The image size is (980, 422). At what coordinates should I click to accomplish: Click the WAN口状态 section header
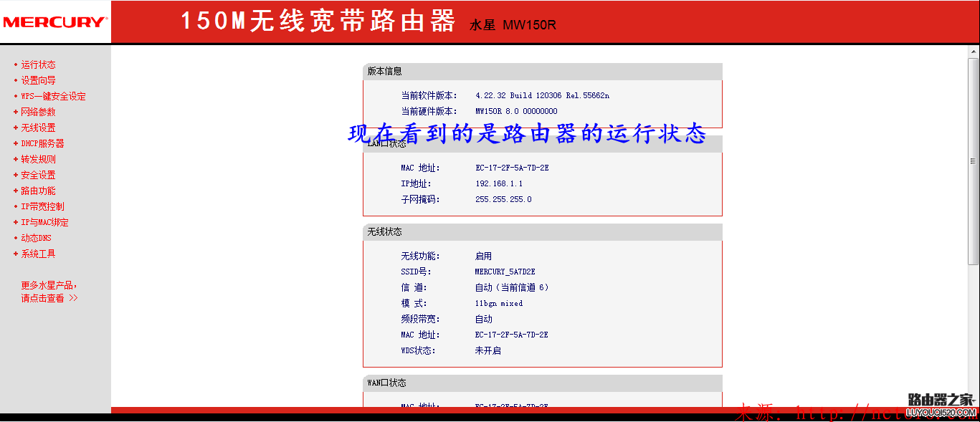pos(542,383)
